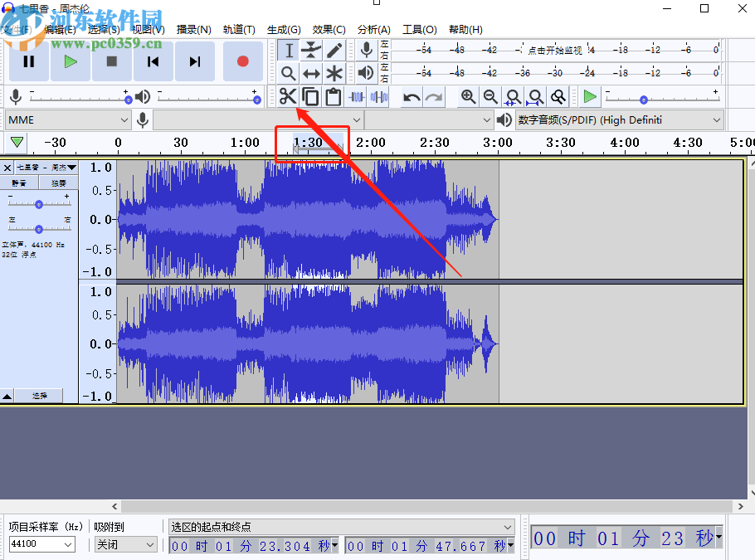Start playback with the green Play button
Viewport: 755px width, 560px height.
[71, 61]
